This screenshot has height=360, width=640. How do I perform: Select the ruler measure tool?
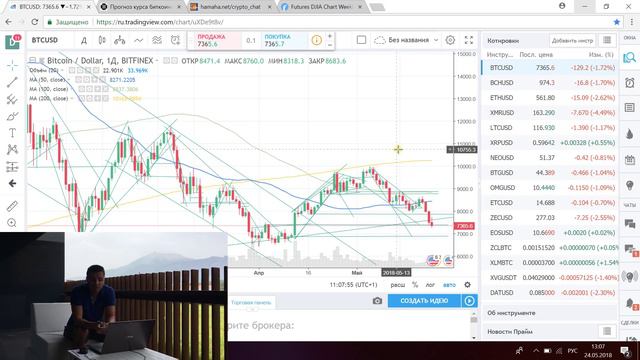point(12,206)
